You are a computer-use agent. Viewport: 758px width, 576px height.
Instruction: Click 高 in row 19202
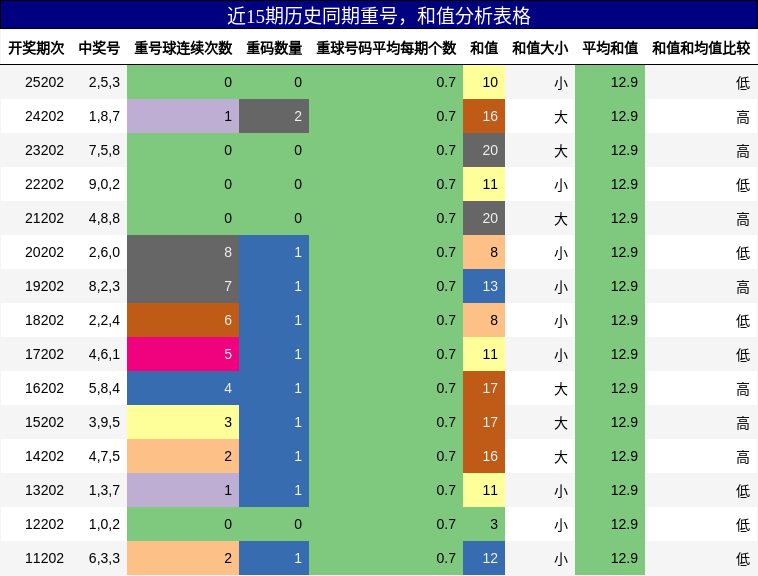coord(743,287)
